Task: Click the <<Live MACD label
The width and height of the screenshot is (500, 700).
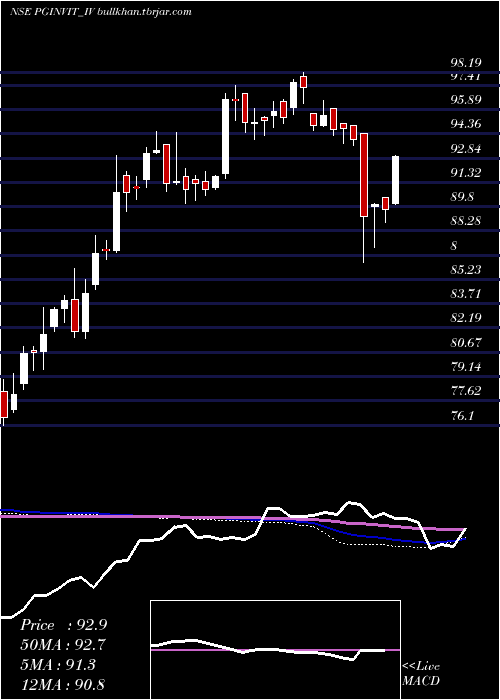Action: [421, 674]
